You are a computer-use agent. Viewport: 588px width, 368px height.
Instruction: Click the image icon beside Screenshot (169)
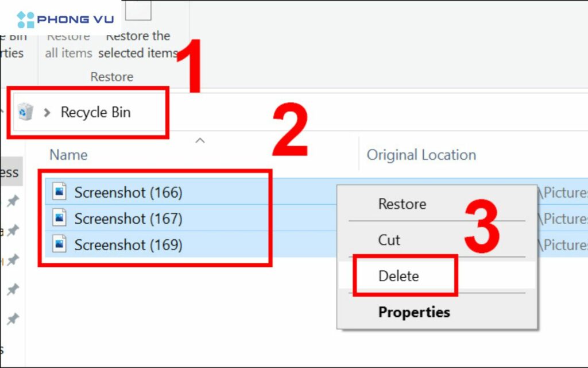pyautogui.click(x=59, y=244)
